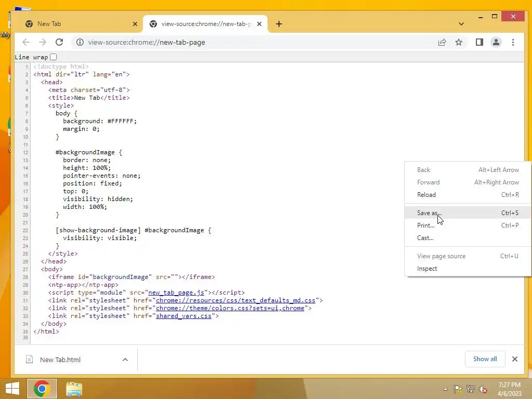Click the pointer-events: none; line
The image size is (532, 399).
coord(101,176)
